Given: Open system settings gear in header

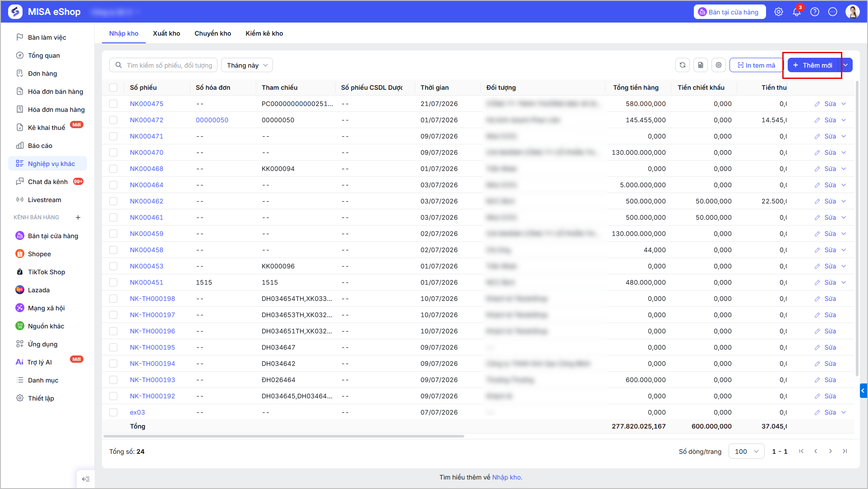Looking at the screenshot, I should (x=778, y=12).
